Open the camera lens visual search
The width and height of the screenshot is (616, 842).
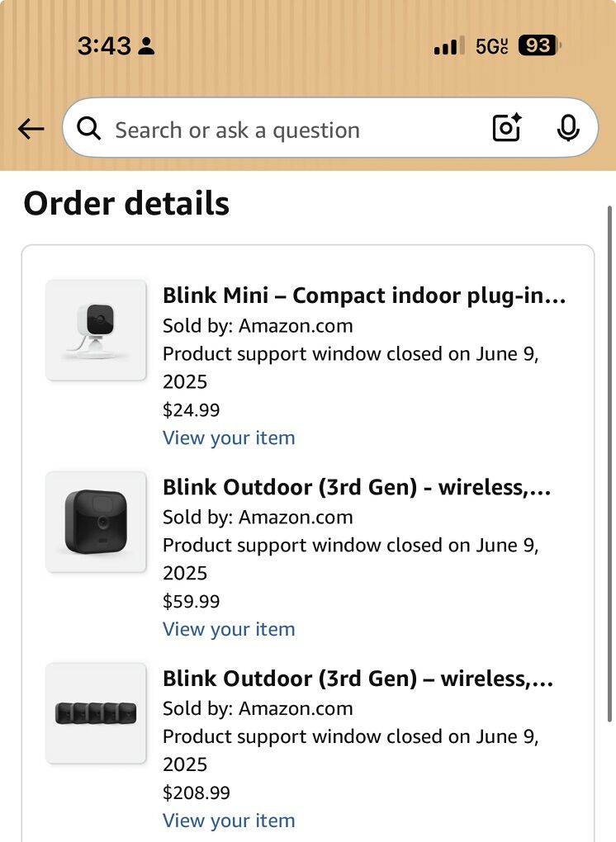click(x=506, y=128)
